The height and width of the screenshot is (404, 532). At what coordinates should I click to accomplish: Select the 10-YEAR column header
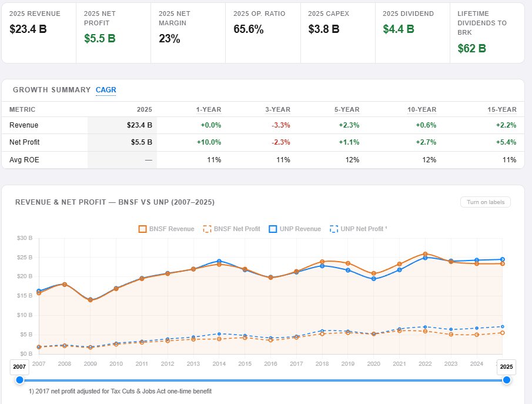pyautogui.click(x=421, y=109)
